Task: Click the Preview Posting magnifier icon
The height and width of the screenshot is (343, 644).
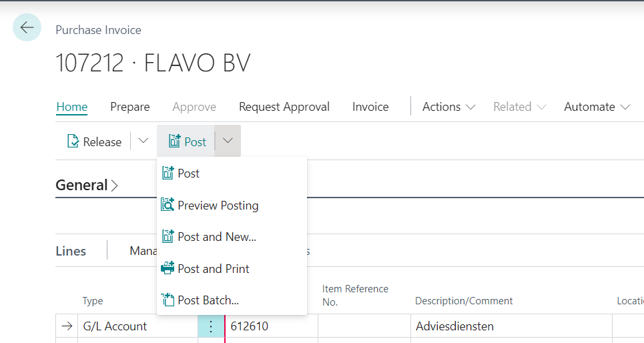Action: pyautogui.click(x=168, y=205)
